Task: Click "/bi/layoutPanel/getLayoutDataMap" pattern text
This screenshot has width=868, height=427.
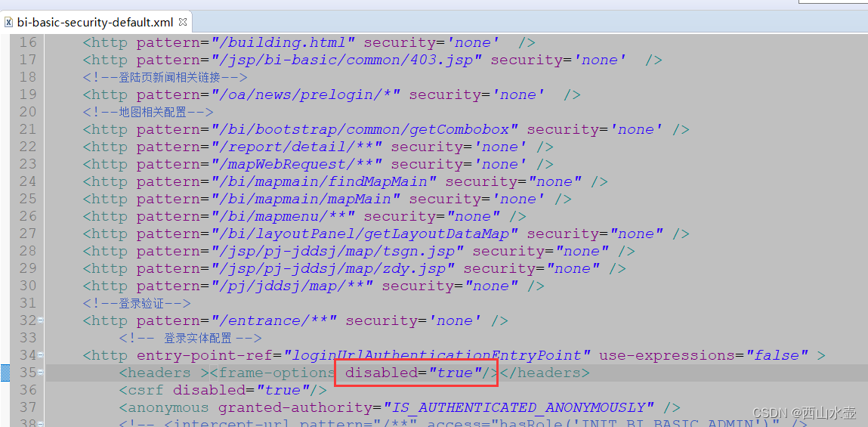Action: click(x=364, y=234)
